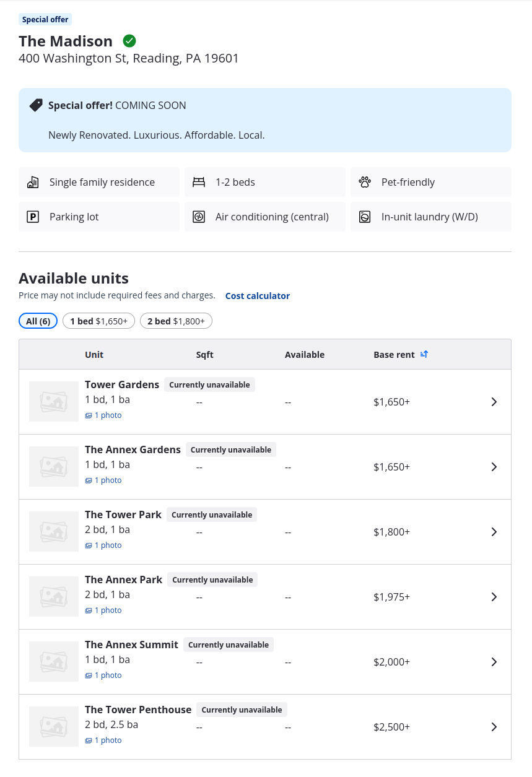
Task: Expand The Tower Penthouse row chevron
Action: click(494, 727)
